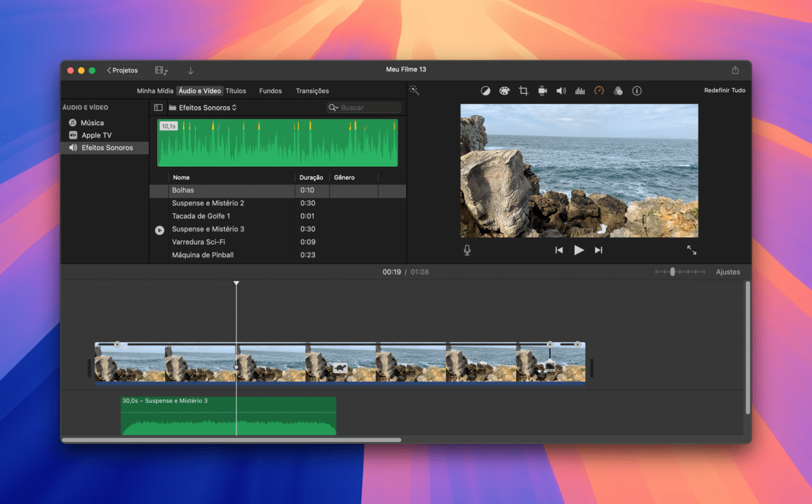Viewport: 812px width, 504px height.
Task: Start voiceover recording with microphone icon
Action: [467, 250]
